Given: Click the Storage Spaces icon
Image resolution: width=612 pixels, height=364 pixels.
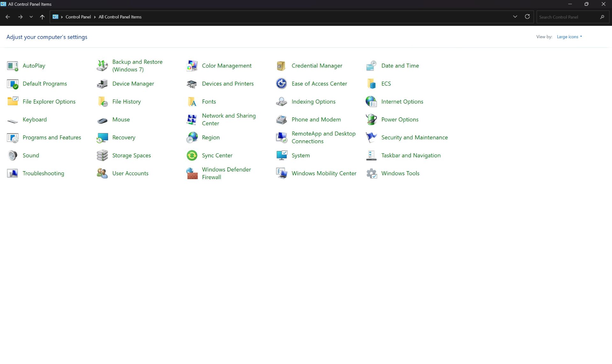Looking at the screenshot, I should click(x=102, y=156).
